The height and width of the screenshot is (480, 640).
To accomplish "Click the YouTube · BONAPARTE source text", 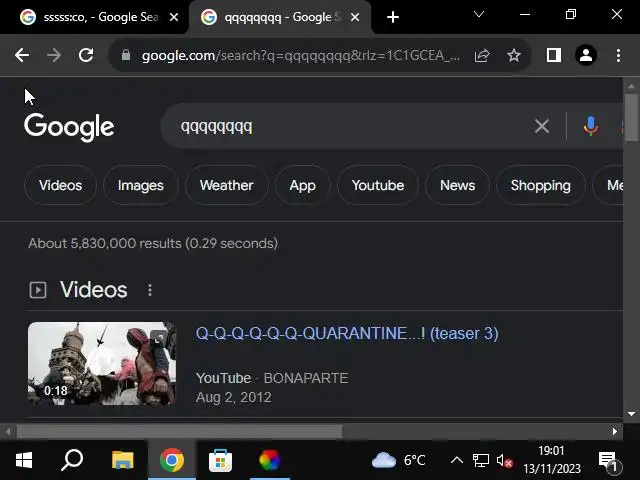I will click(272, 378).
